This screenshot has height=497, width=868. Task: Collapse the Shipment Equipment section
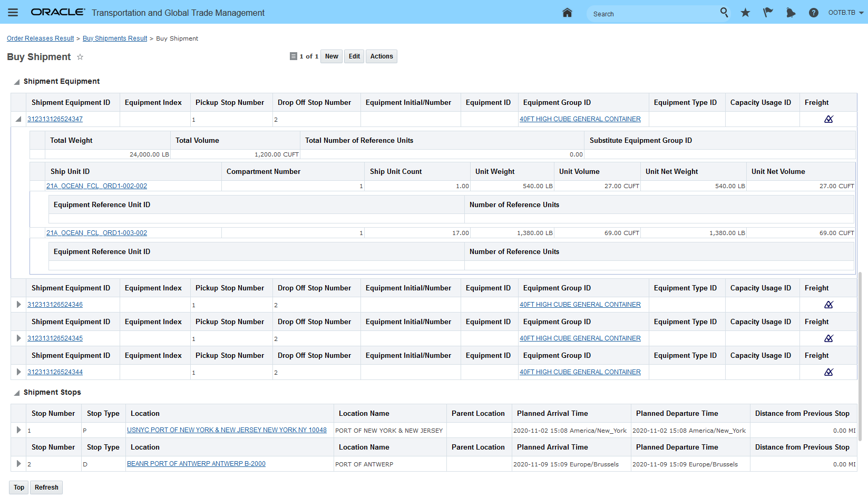coord(17,82)
